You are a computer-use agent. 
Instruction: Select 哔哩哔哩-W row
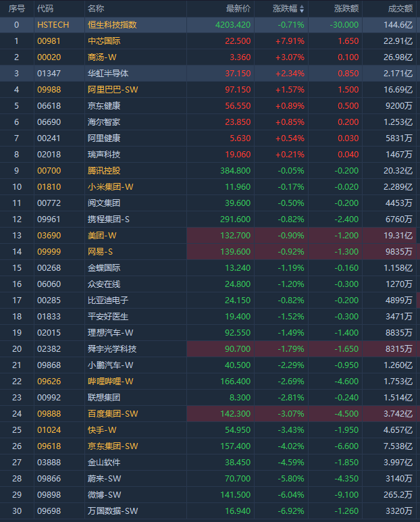click(x=210, y=381)
